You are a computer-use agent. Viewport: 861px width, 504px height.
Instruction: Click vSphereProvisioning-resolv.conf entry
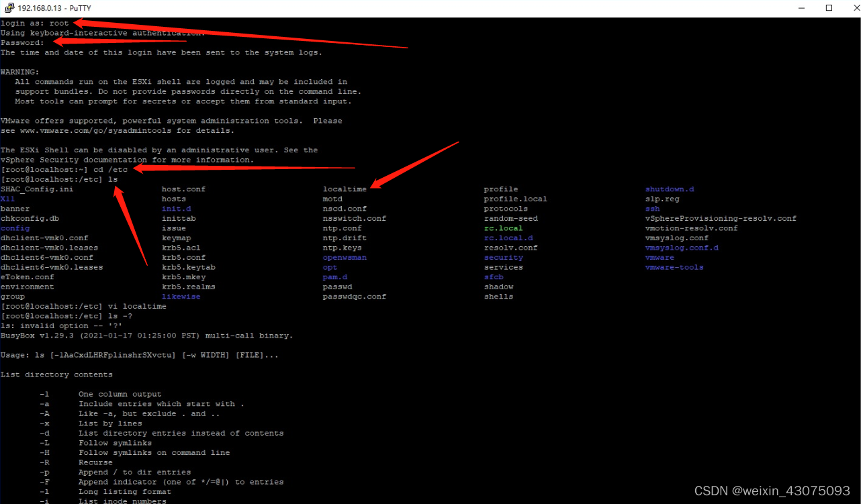(x=721, y=218)
